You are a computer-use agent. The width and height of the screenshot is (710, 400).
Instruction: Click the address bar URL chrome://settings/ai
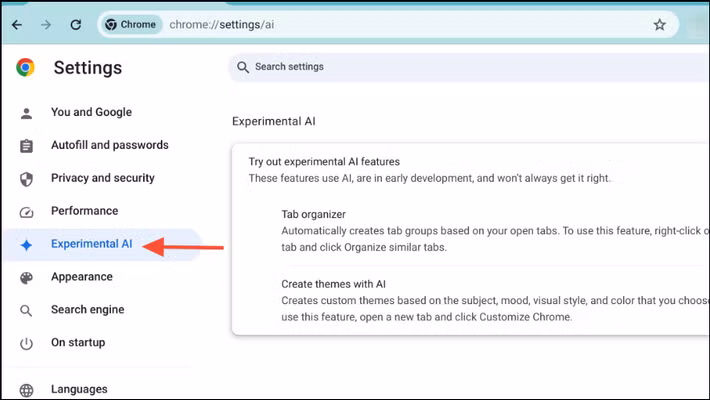click(221, 24)
